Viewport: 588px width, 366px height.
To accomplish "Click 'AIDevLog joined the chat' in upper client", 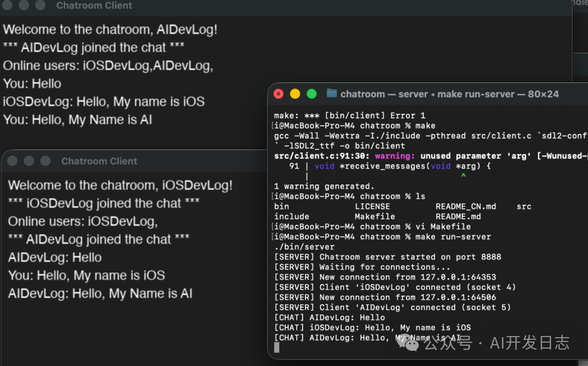I will coord(94,47).
